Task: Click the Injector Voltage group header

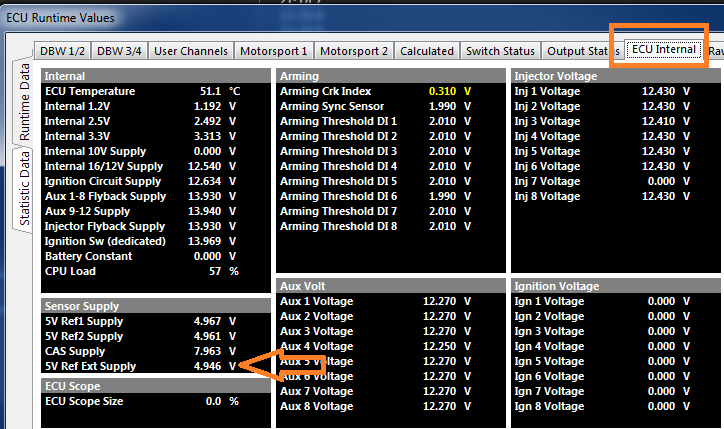Action: pos(616,76)
